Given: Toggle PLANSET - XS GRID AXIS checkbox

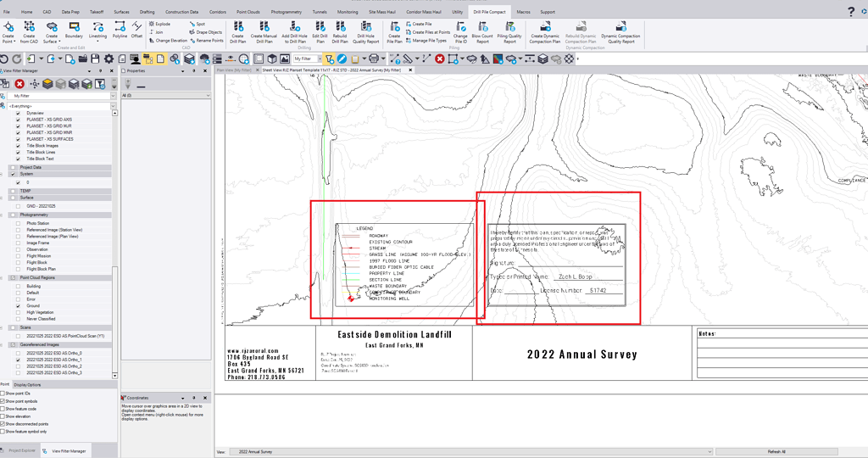Looking at the screenshot, I should [18, 120].
